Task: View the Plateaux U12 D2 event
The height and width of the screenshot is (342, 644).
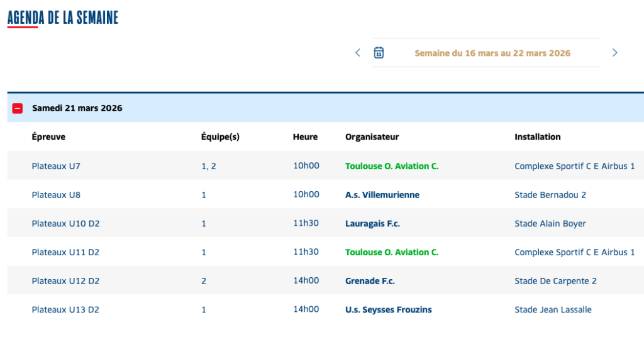Action: 65,281
